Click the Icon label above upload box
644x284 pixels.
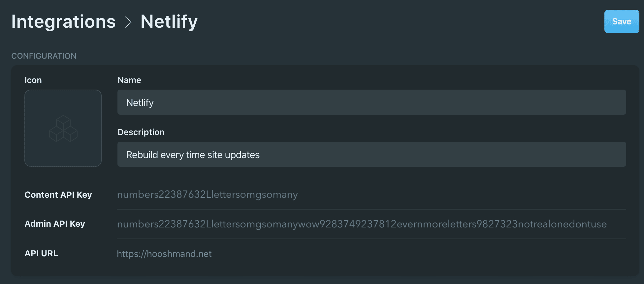tap(33, 80)
